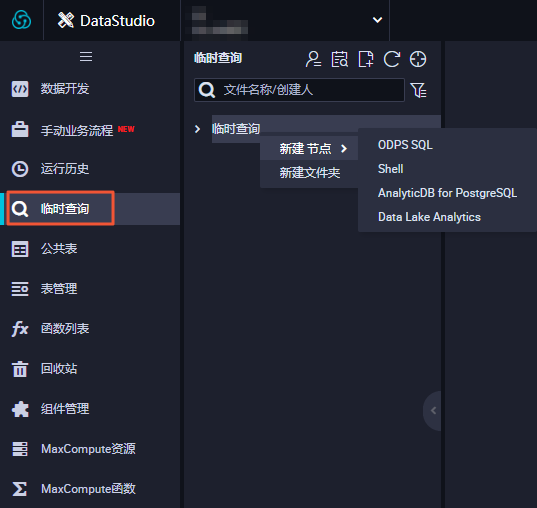Select Data Lake Analytics node type
Image resolution: width=537 pixels, height=508 pixels.
[x=429, y=217]
